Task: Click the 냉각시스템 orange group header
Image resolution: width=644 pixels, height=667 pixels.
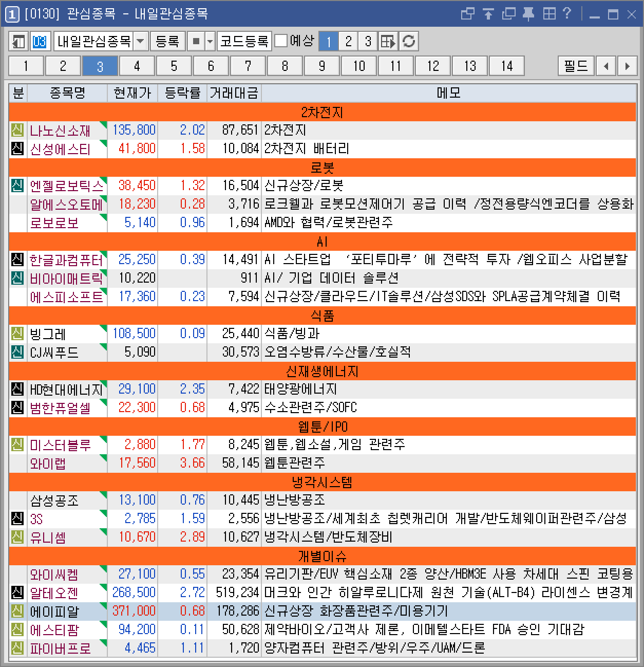Action: point(322,481)
